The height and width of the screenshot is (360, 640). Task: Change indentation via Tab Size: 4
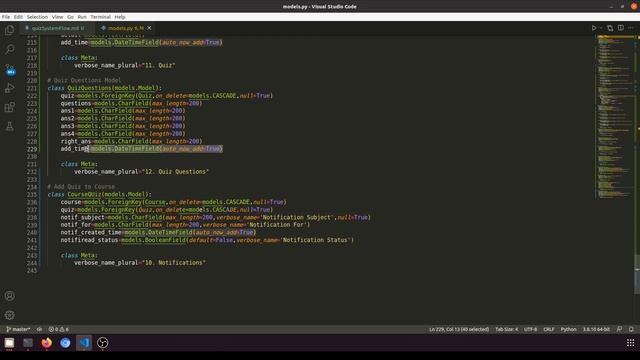pyautogui.click(x=507, y=329)
